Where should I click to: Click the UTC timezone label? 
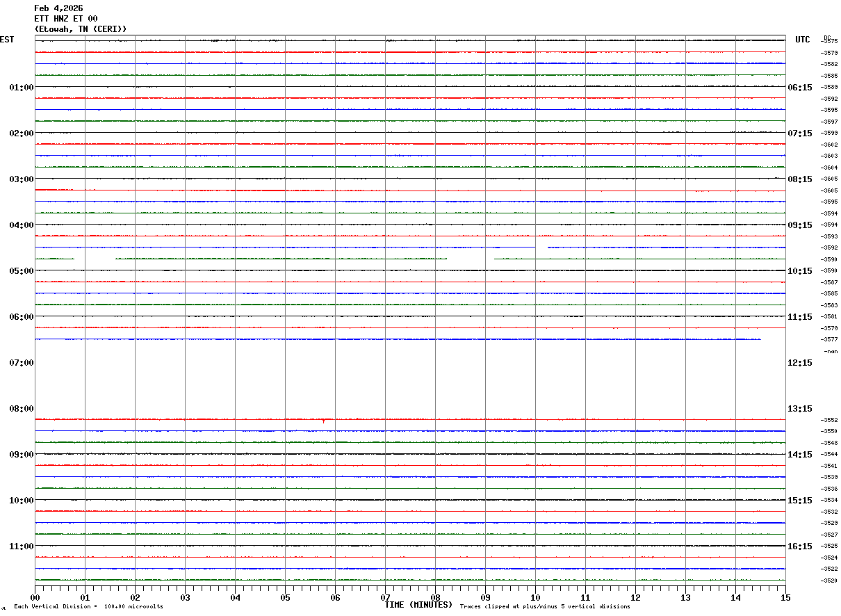tap(803, 40)
